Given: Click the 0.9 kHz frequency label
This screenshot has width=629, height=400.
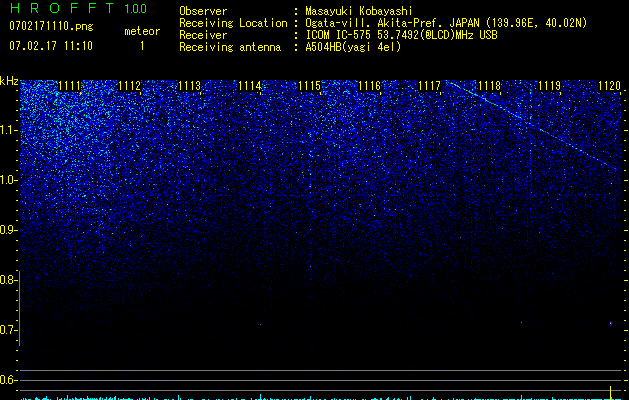Looking at the screenshot, I should (x=8, y=230).
